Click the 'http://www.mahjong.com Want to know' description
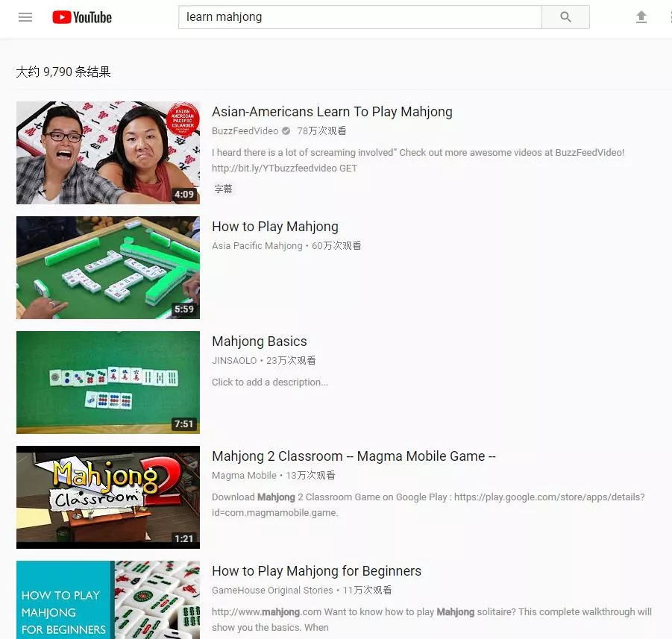Screen dimensions: 672x639 [432, 620]
